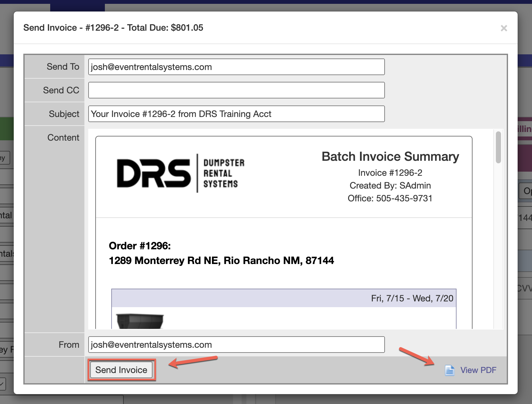Click the Dumpster Rental Systems logo text

(x=223, y=173)
